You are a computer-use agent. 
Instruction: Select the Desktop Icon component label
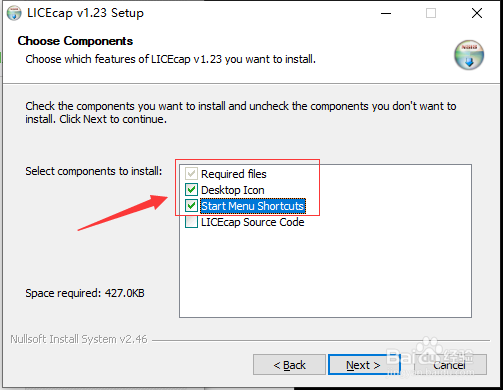(x=233, y=190)
